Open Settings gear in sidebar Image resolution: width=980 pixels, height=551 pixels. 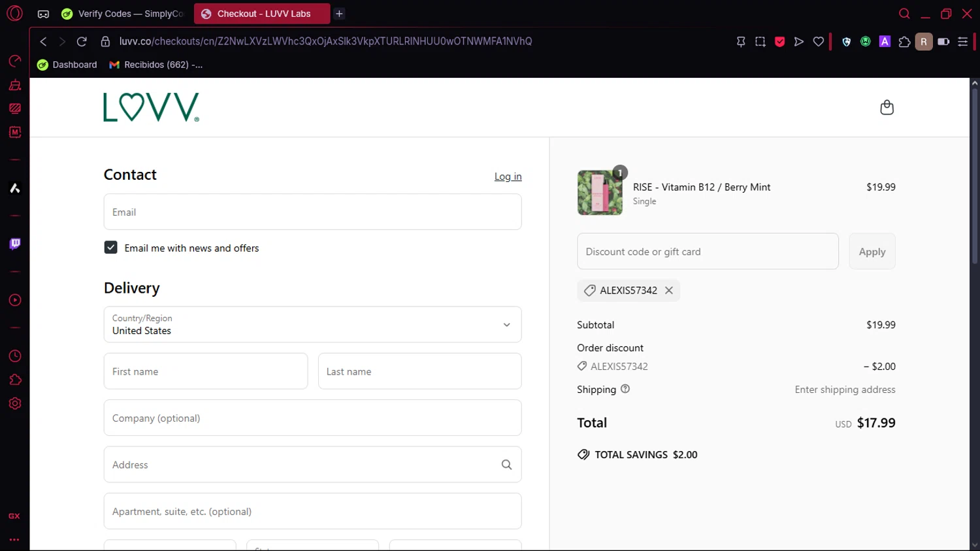click(14, 403)
